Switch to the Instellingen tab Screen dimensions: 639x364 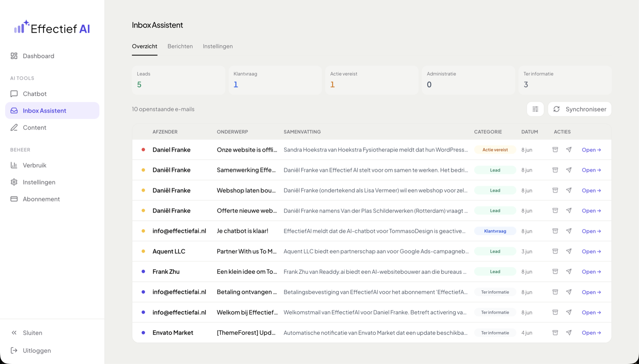(218, 46)
